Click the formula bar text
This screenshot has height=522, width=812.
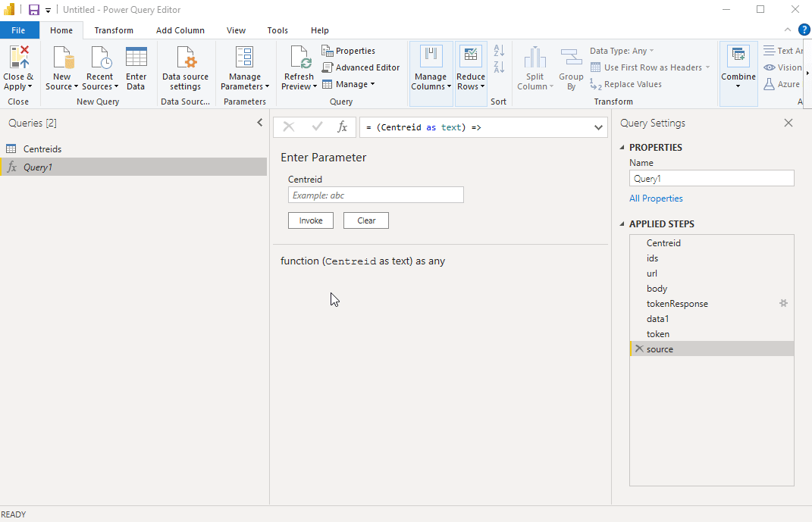coord(423,127)
